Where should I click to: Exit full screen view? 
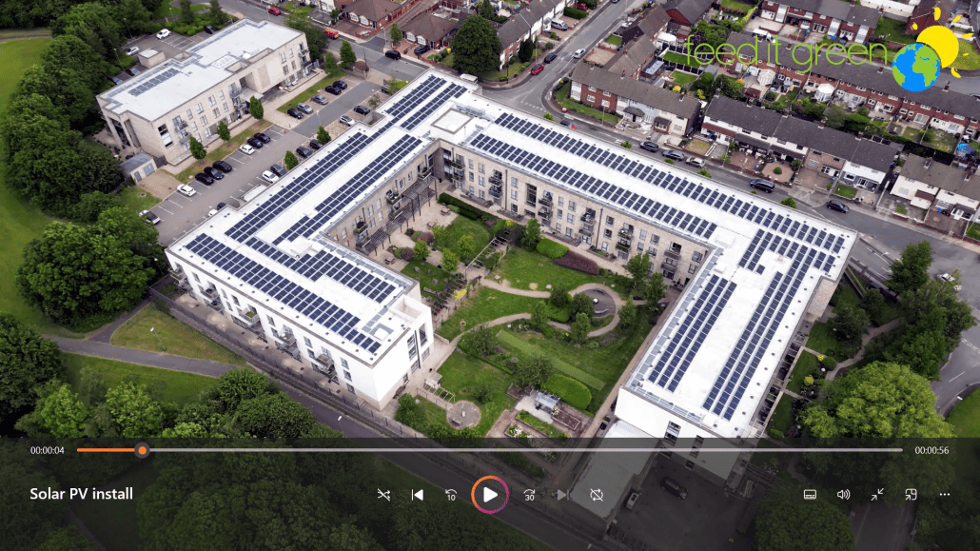876,495
